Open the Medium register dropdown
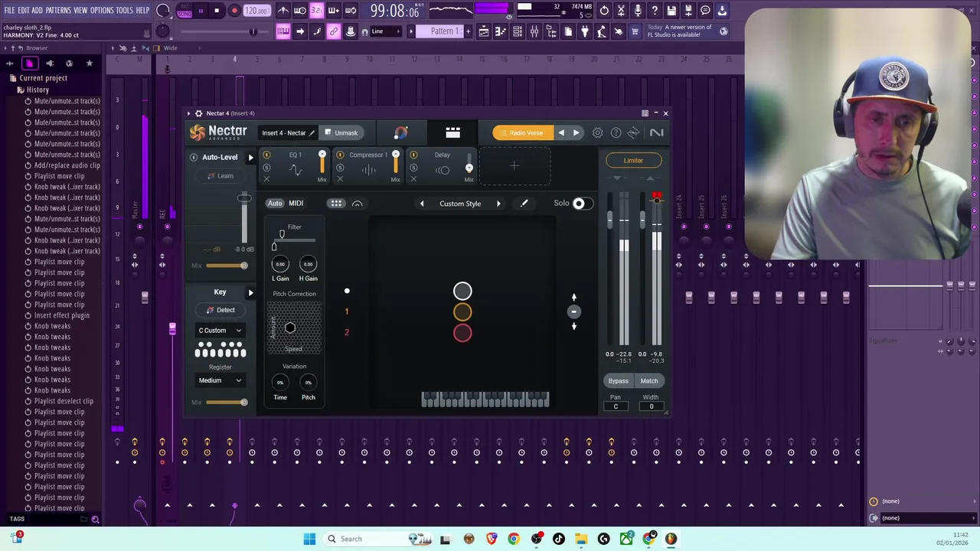980x551 pixels. pos(220,380)
